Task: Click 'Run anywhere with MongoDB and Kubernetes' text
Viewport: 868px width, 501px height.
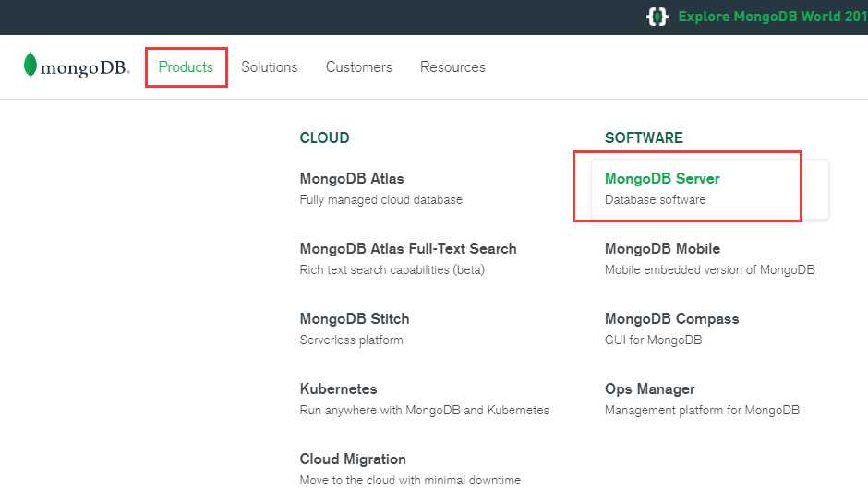Action: 424,411
